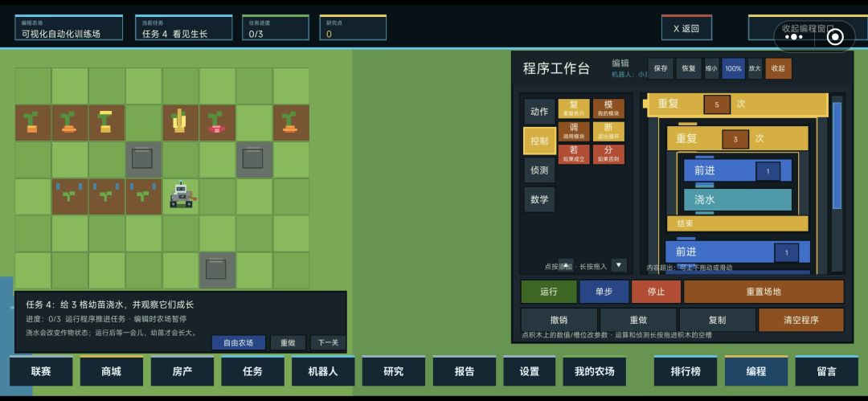Click the yellow corn crop tile
868x401 pixels.
(x=181, y=122)
